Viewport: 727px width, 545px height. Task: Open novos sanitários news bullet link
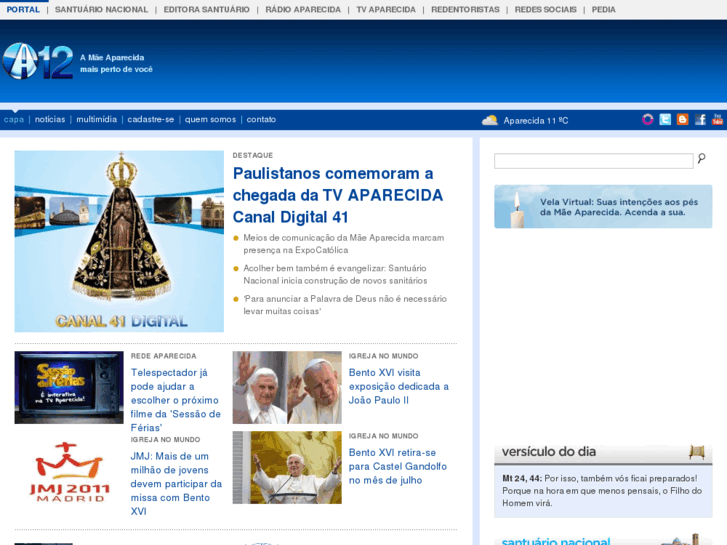(x=335, y=275)
